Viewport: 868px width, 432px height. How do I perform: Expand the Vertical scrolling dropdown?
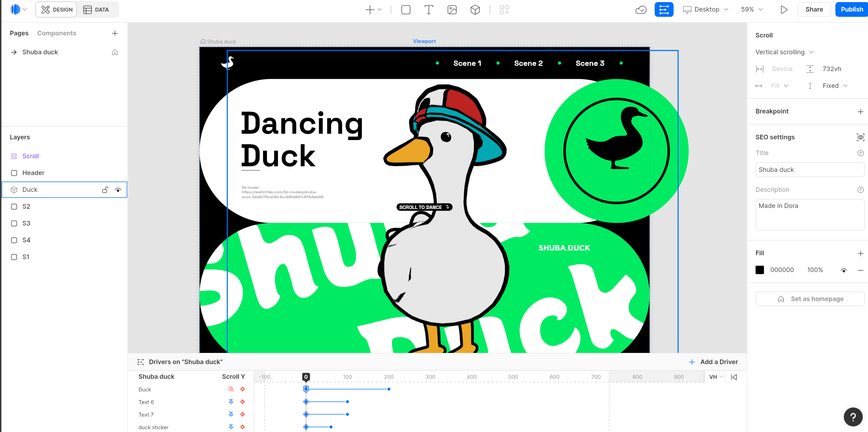[784, 52]
